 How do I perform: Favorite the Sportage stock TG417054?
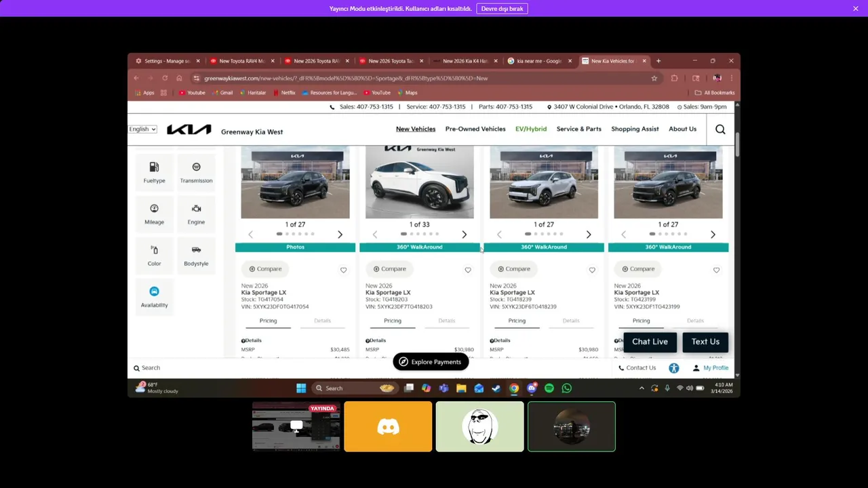click(x=343, y=270)
